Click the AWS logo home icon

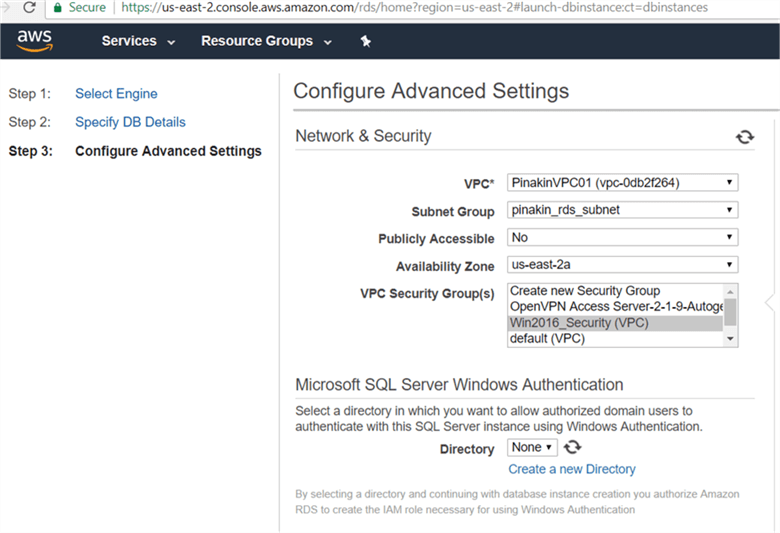(34, 40)
